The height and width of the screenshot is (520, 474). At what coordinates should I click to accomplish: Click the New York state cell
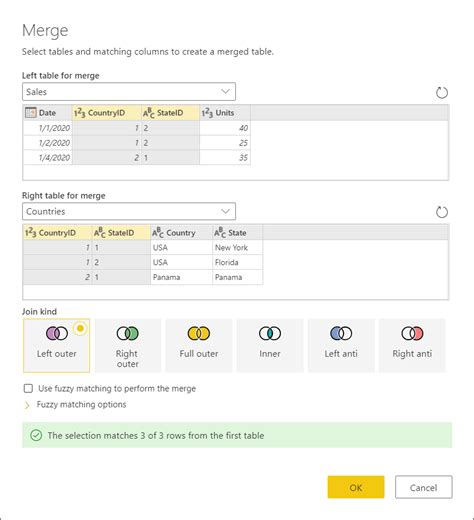(237, 248)
